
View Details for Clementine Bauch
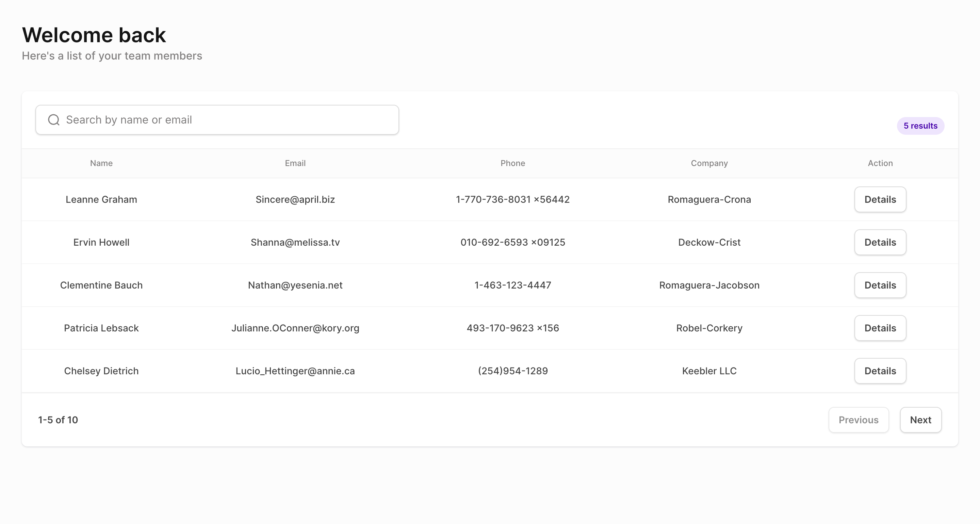pyautogui.click(x=880, y=285)
